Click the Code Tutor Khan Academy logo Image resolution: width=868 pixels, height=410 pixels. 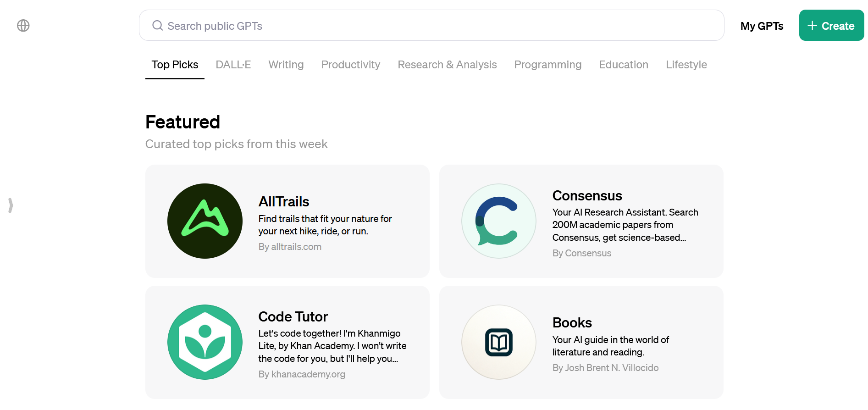coord(205,342)
